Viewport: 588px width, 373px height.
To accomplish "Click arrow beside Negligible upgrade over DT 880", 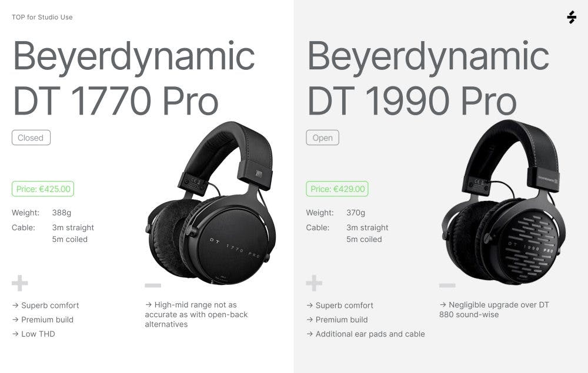I will coord(443,305).
